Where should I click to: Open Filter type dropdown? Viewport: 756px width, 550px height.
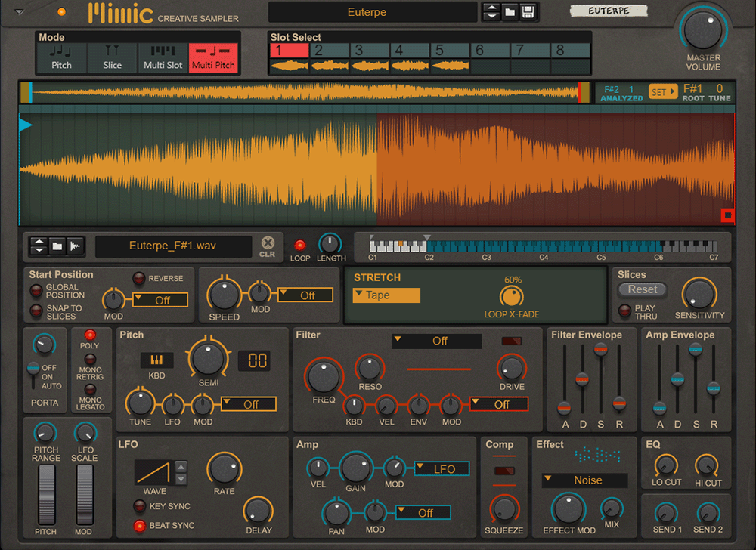click(x=437, y=341)
